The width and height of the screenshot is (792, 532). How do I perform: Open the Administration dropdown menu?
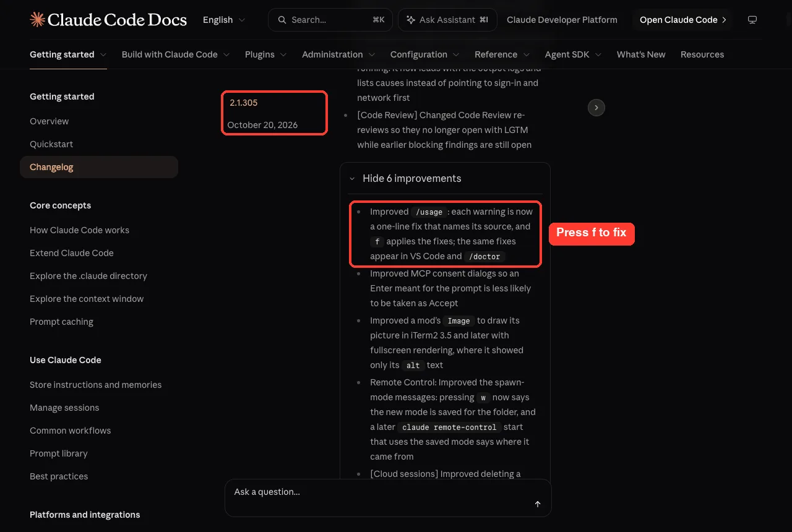tap(338, 54)
